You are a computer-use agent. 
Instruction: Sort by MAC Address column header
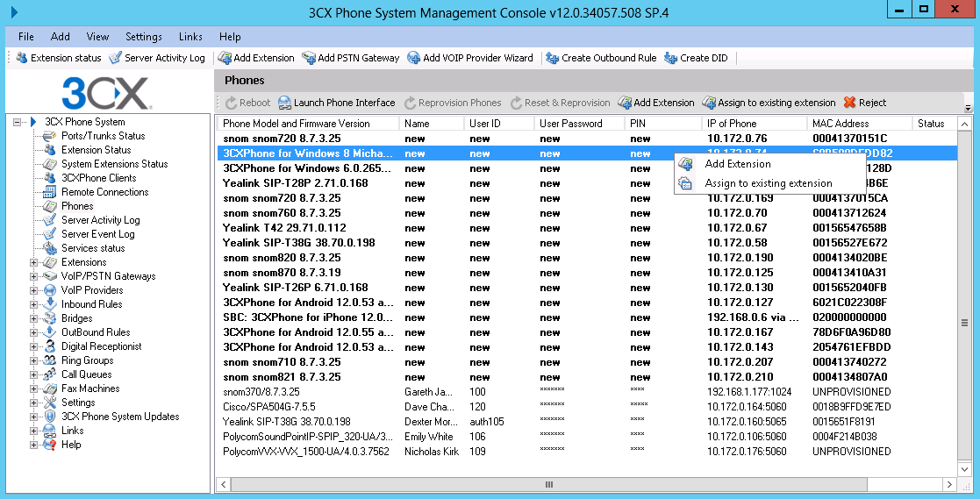[860, 123]
